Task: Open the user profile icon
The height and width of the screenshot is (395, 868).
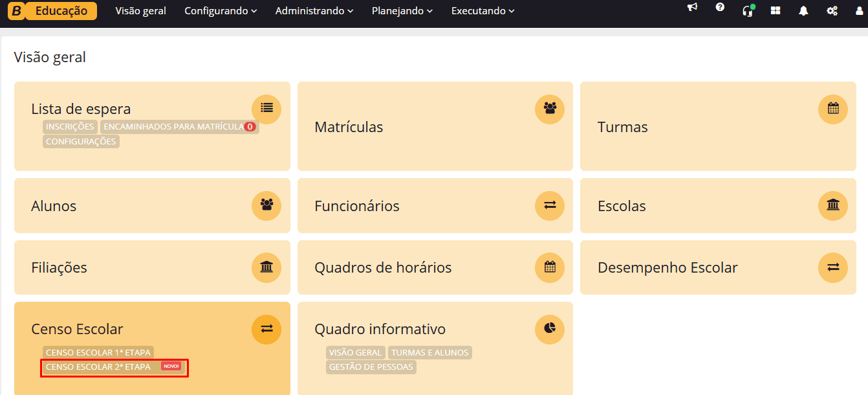Action: [859, 10]
